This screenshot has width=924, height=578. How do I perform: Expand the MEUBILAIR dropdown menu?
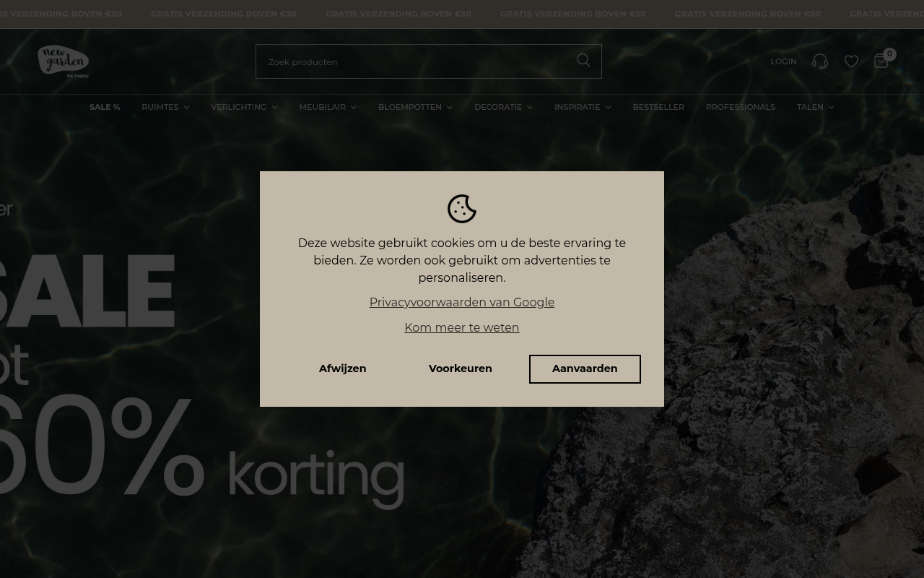pos(328,107)
